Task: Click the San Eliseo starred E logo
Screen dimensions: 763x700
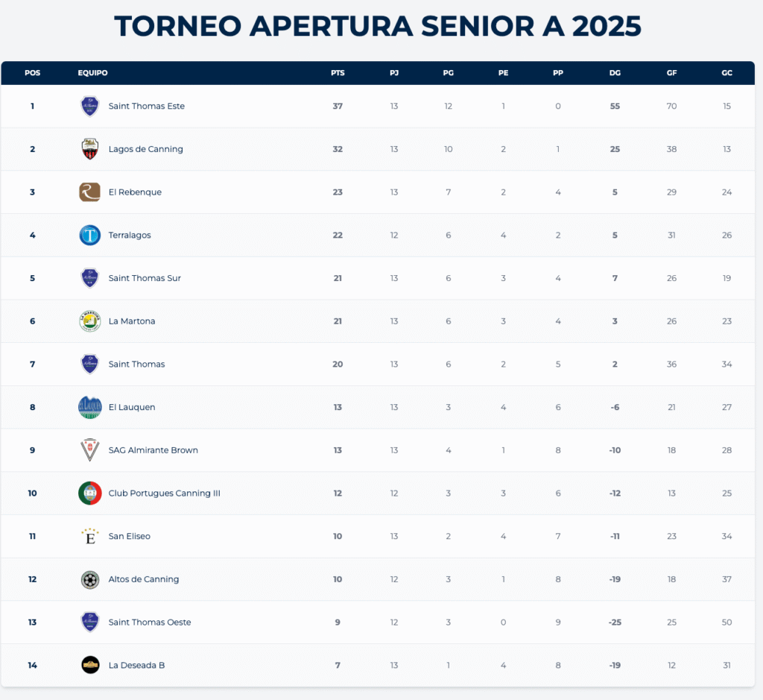Action: pos(90,536)
